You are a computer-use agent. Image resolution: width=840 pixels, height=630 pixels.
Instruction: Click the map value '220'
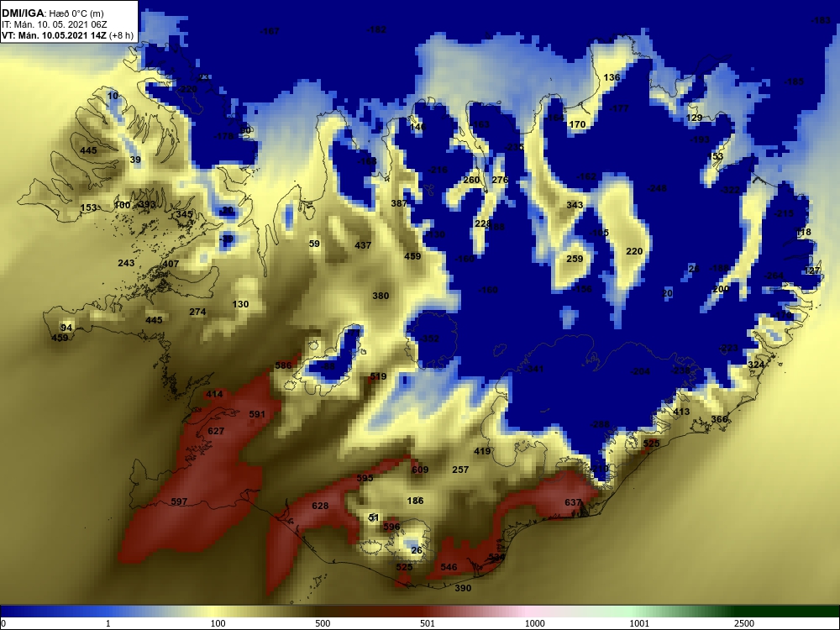pyautogui.click(x=634, y=251)
